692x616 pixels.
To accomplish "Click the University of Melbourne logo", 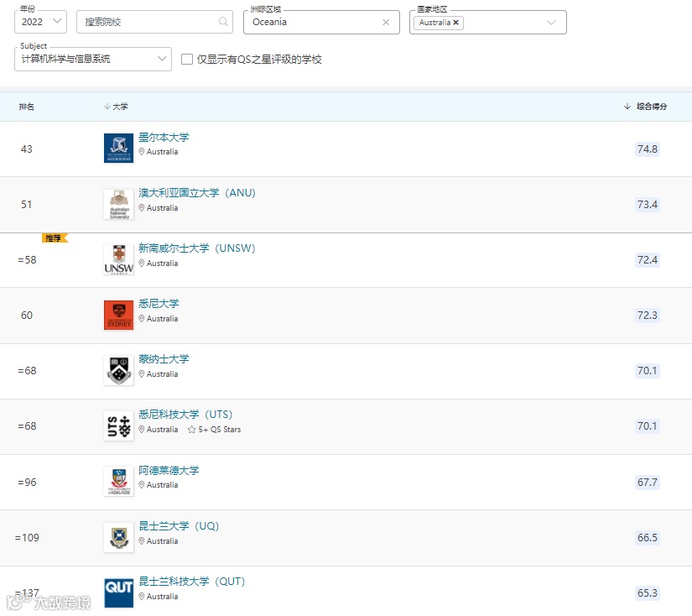I will pyautogui.click(x=119, y=148).
